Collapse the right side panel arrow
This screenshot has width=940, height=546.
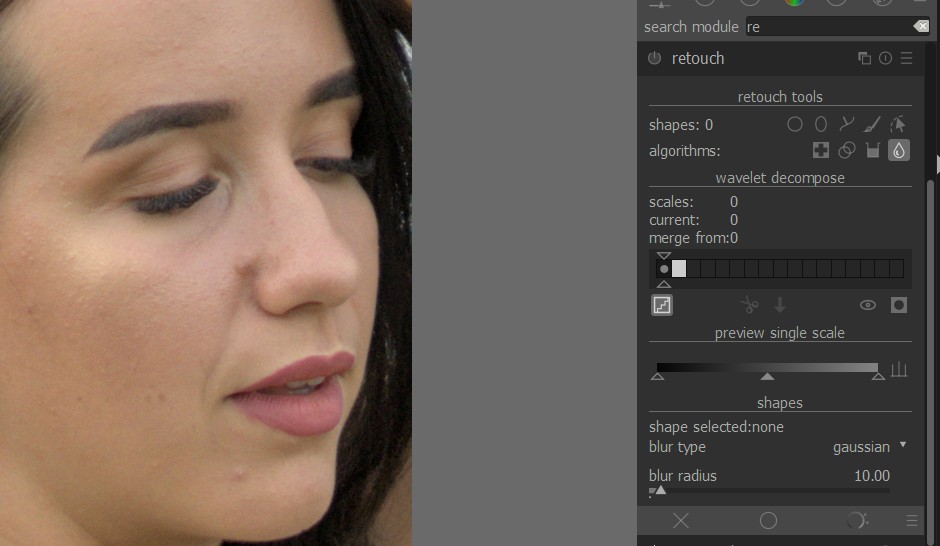click(x=938, y=164)
